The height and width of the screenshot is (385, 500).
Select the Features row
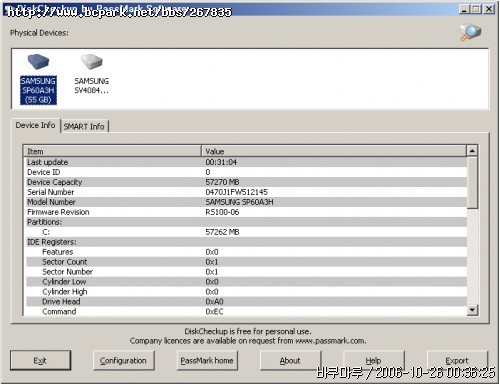(x=245, y=252)
